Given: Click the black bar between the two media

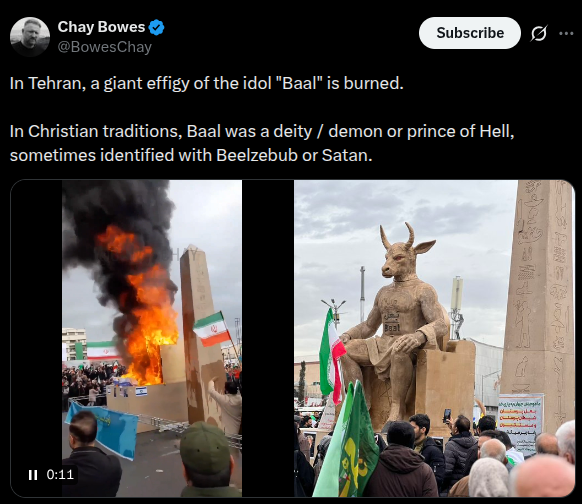Looking at the screenshot, I should (x=268, y=338).
